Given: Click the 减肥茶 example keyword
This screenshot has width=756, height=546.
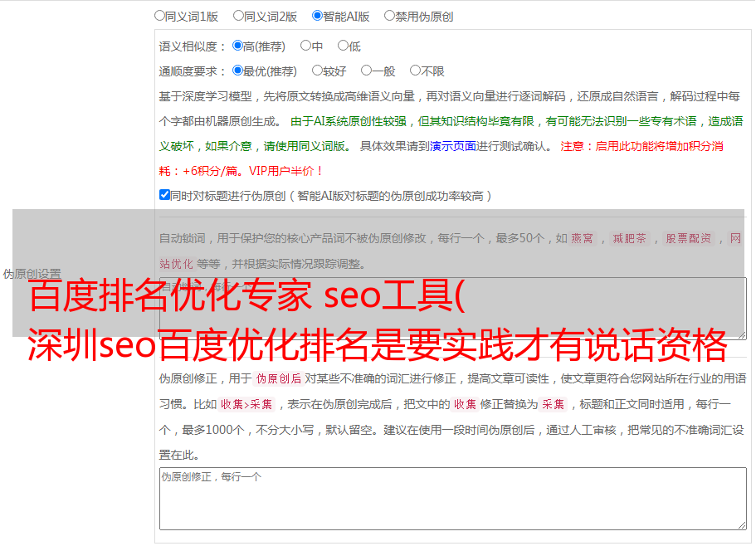Looking at the screenshot, I should pos(629,238).
